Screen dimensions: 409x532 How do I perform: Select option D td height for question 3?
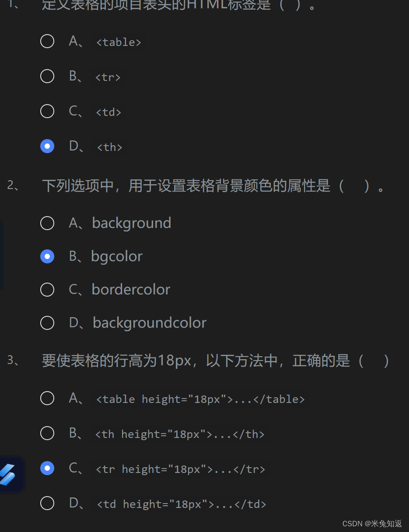[x=47, y=503]
